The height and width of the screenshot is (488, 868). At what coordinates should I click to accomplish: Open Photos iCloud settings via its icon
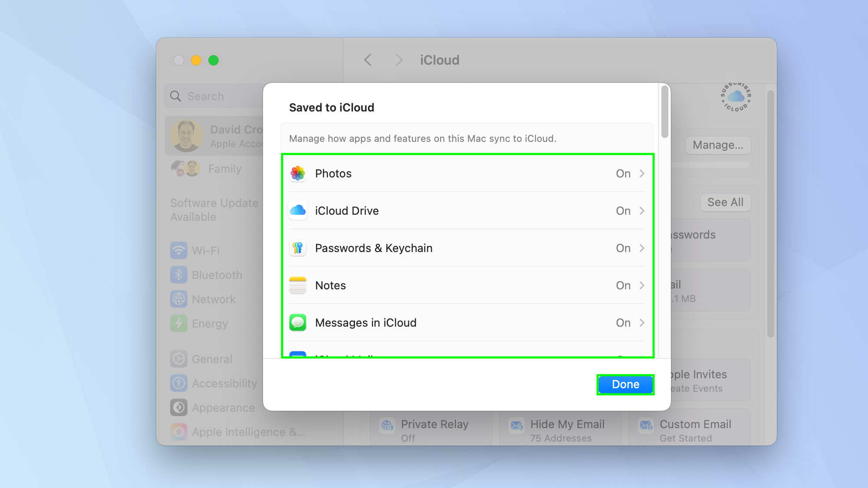[298, 173]
